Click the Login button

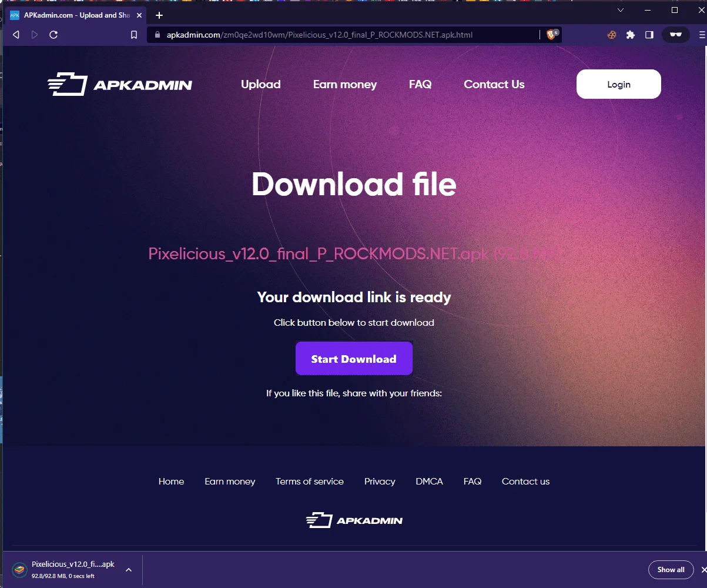click(619, 84)
